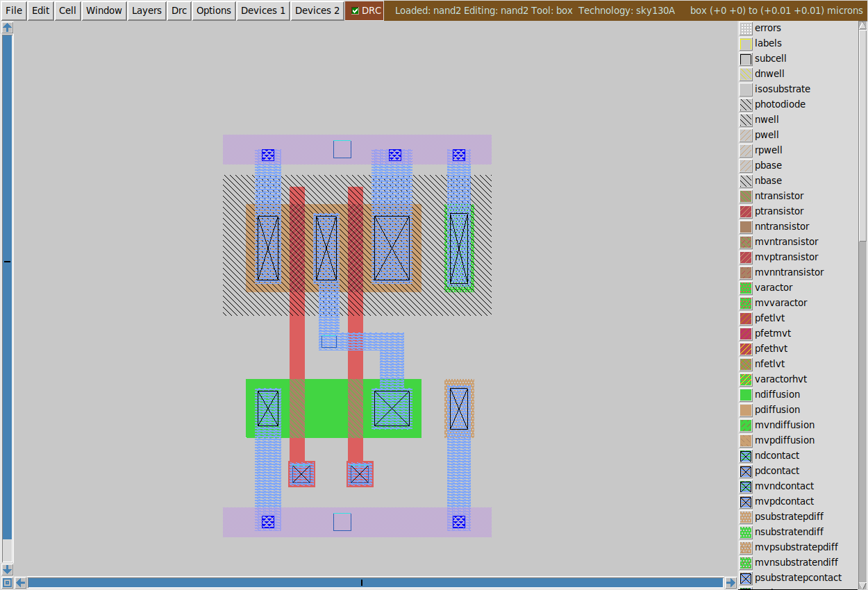The height and width of the screenshot is (590, 868).
Task: Select the pdcontact layer icon
Action: [x=746, y=471]
